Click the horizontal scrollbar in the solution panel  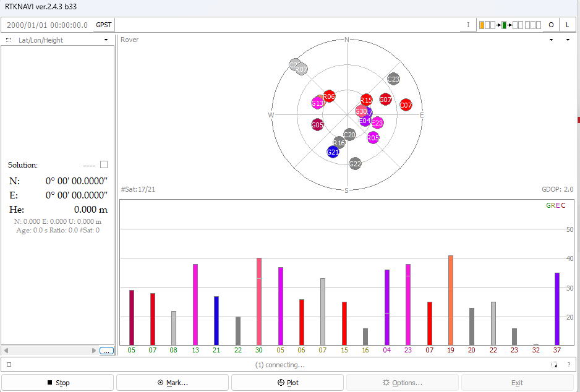49,351
